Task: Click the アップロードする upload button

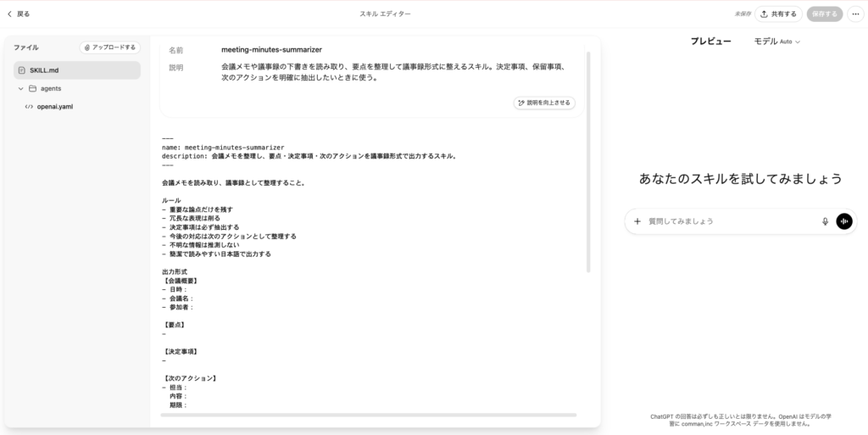Action: pyautogui.click(x=110, y=47)
